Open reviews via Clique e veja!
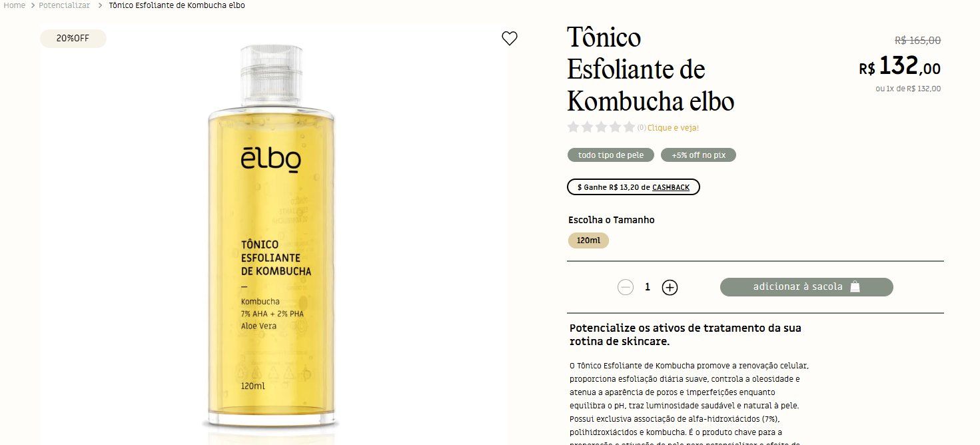 [673, 127]
